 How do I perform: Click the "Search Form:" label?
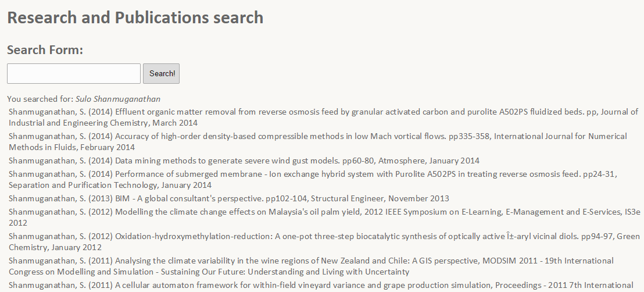tap(45, 50)
